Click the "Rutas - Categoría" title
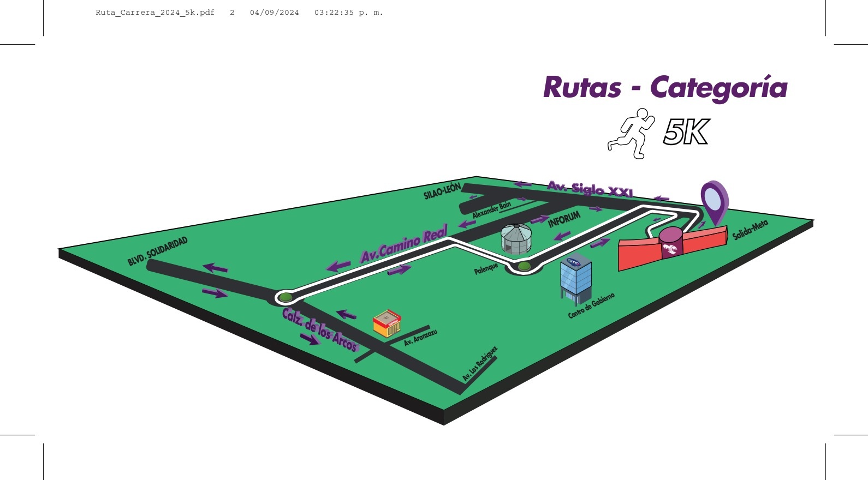868x480 pixels. (x=665, y=87)
